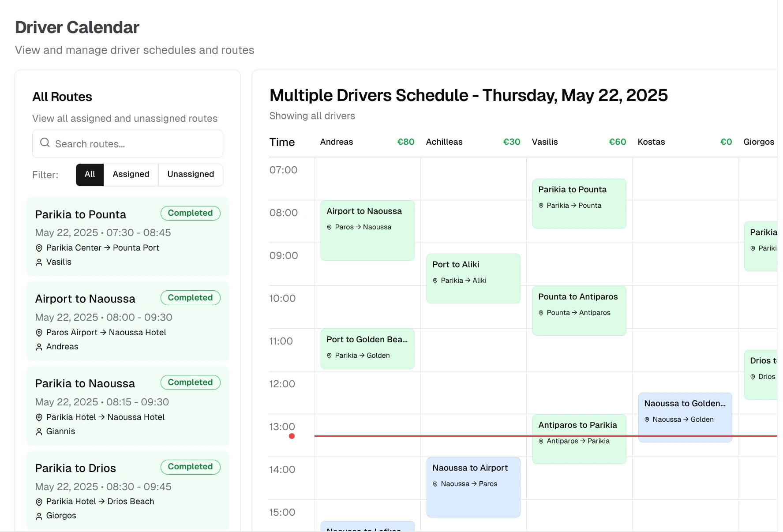Click the Search routes input field
783x532 pixels.
click(132, 144)
